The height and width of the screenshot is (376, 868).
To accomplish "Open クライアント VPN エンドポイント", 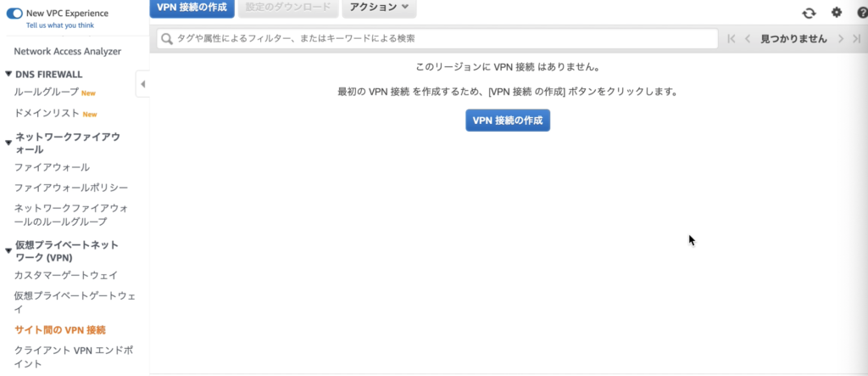I will point(73,357).
